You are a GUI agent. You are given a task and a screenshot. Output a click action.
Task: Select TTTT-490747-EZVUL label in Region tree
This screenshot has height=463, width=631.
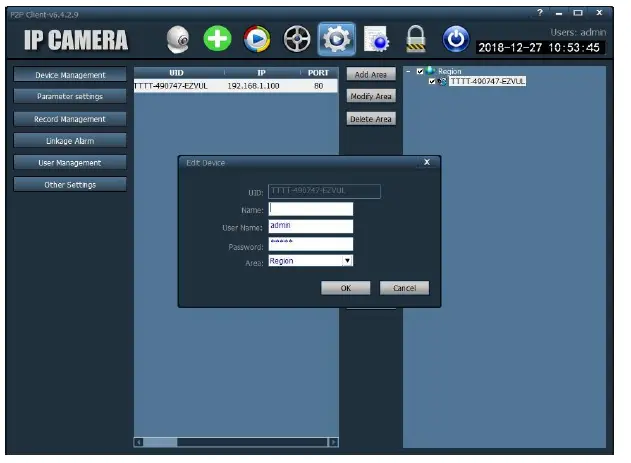pos(487,81)
